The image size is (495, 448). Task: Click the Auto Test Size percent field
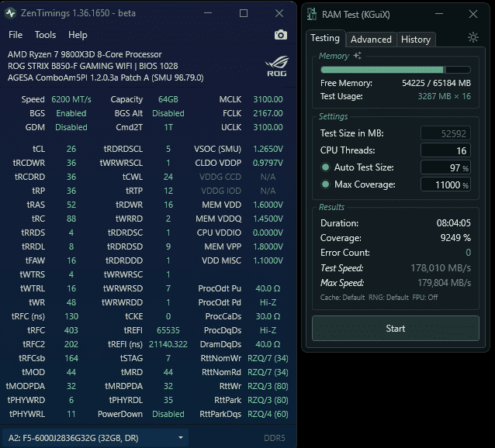445,167
